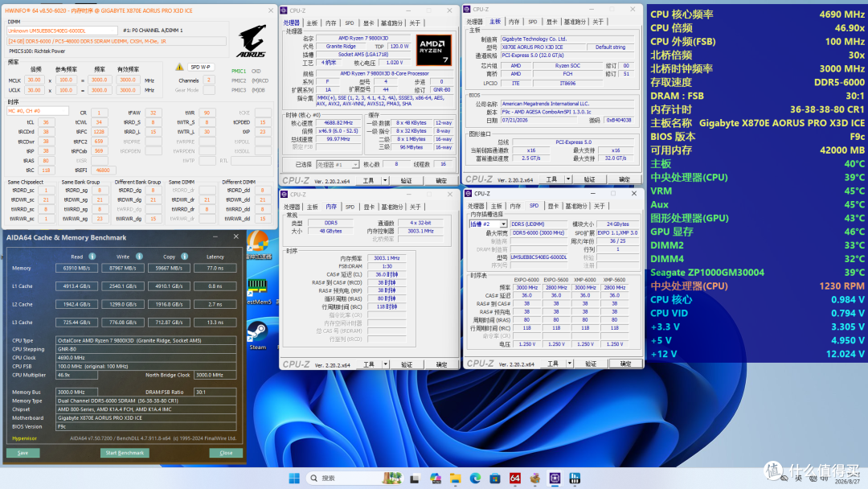Click the Write info icon in AIDA64

coord(140,257)
